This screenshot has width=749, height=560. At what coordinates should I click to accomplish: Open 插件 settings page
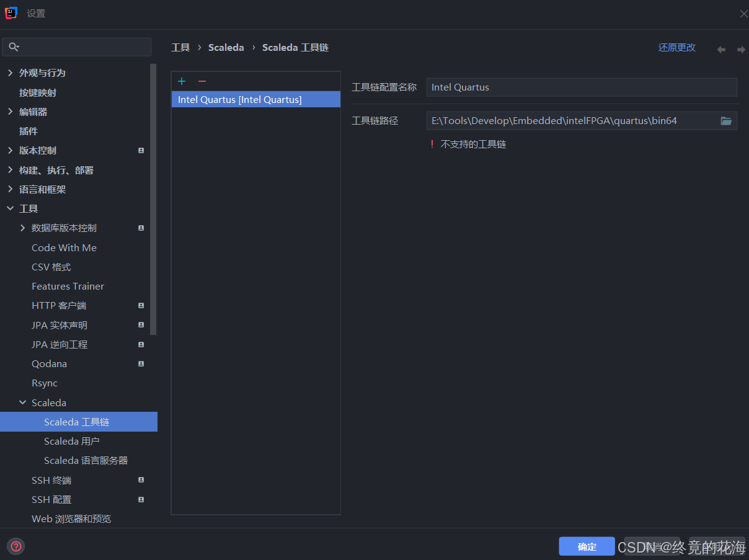[29, 131]
